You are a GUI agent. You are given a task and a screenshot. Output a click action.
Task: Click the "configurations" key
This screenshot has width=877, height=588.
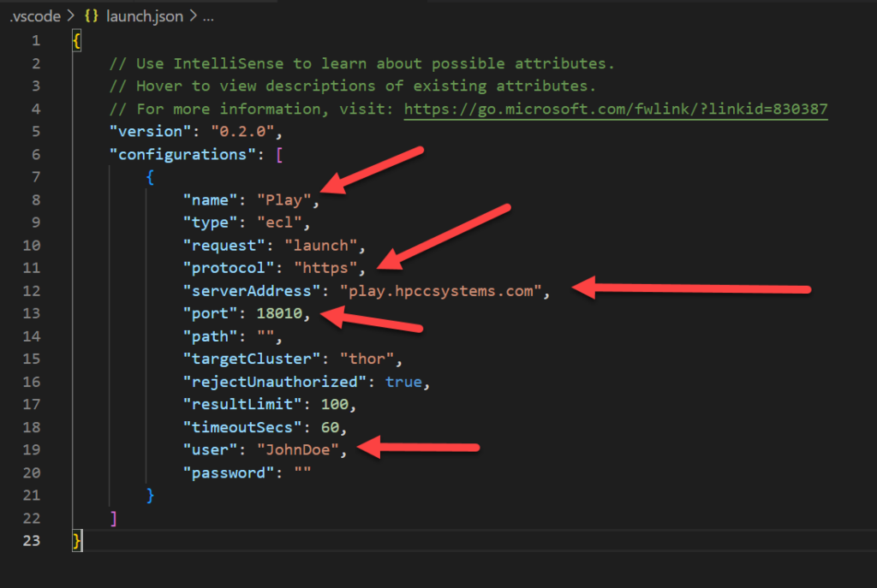point(182,154)
